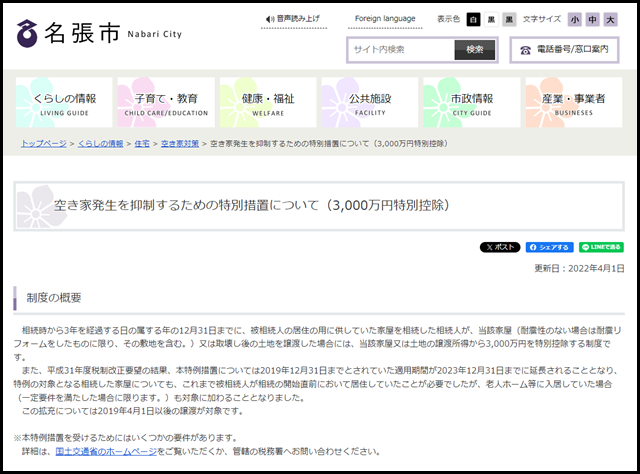This screenshot has width=640, height=474.
Task: Go to 住宅 breadcrumb link
Action: [x=142, y=144]
